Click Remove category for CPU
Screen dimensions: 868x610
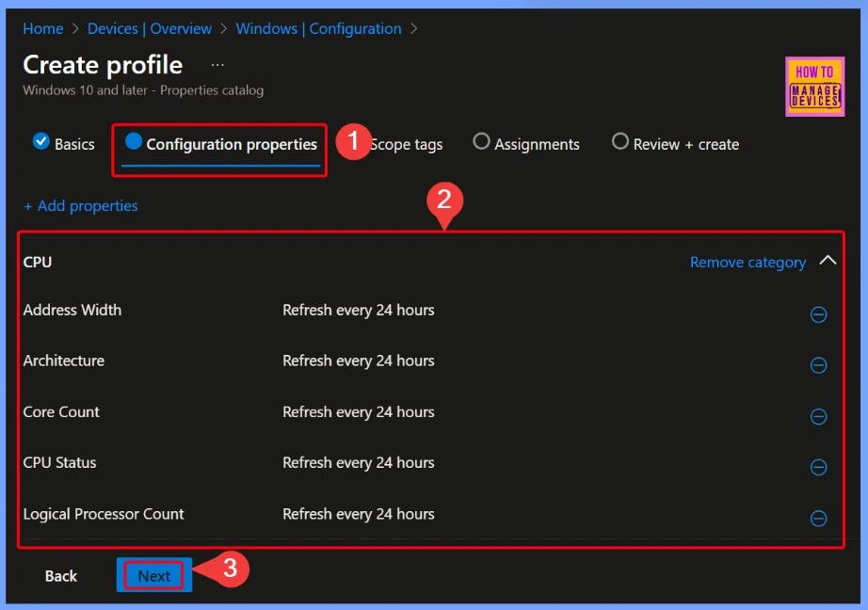coord(747,262)
